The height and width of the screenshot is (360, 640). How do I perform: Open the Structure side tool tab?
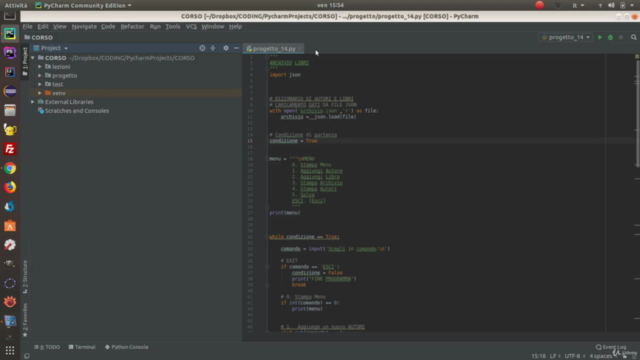pyautogui.click(x=25, y=277)
